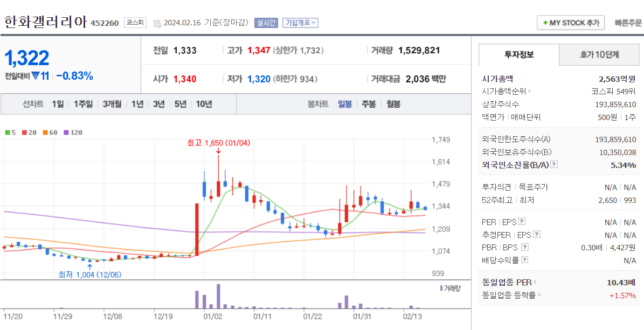Click the 한화갤러리아 stock title

point(46,22)
